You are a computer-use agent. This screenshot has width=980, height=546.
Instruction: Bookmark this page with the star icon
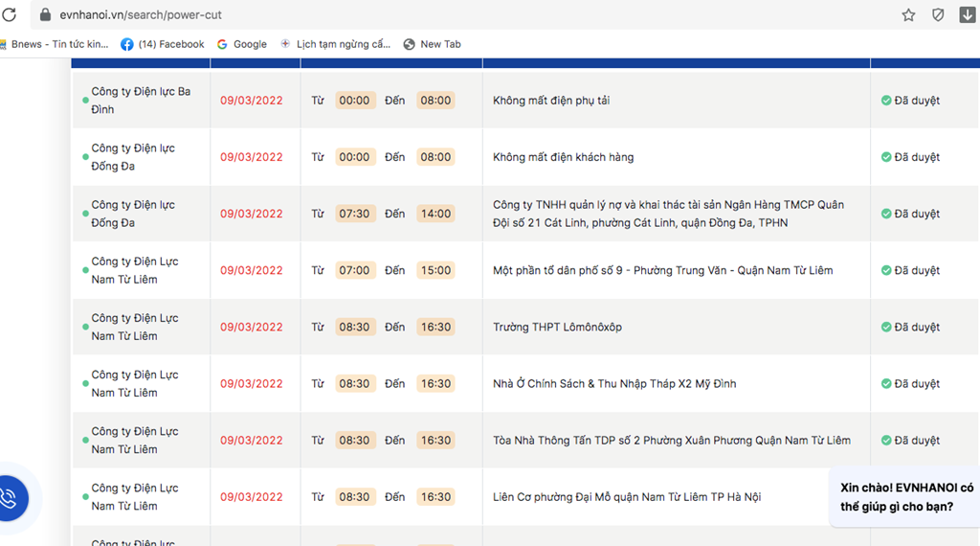[908, 15]
